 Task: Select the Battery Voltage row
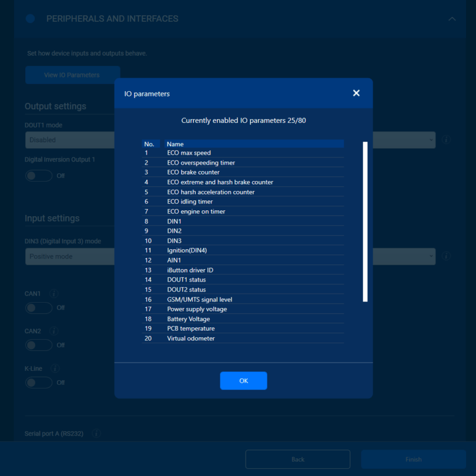pos(243,319)
